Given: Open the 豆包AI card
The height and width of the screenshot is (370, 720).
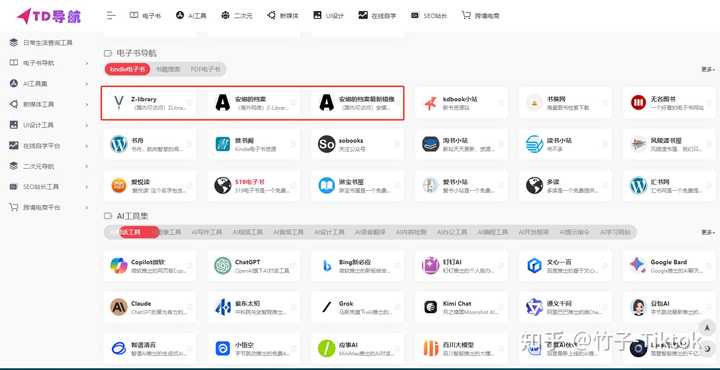Looking at the screenshot, I should click(x=669, y=307).
